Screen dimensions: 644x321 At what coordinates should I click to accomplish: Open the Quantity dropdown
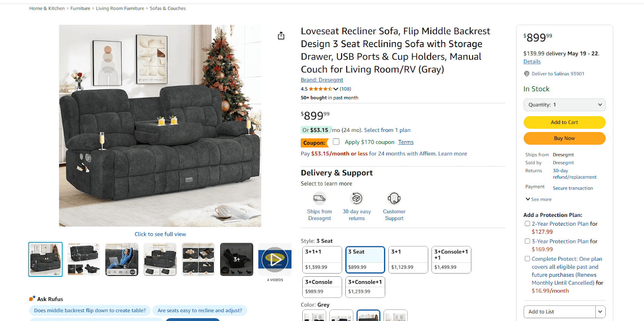[564, 105]
